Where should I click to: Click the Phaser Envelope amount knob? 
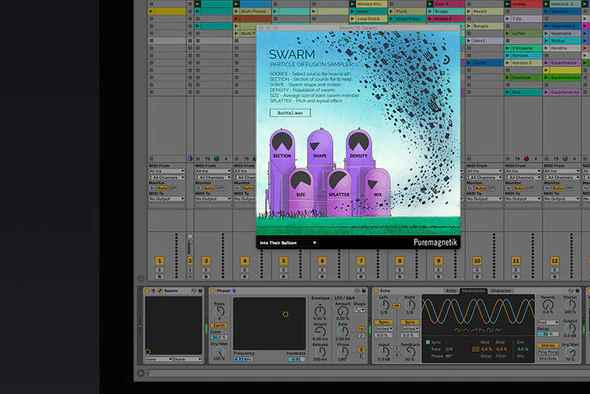319,310
